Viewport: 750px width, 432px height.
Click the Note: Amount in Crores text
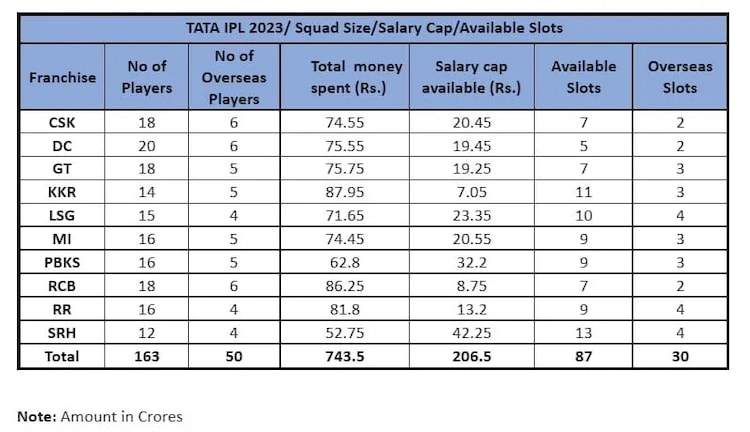[x=100, y=415]
